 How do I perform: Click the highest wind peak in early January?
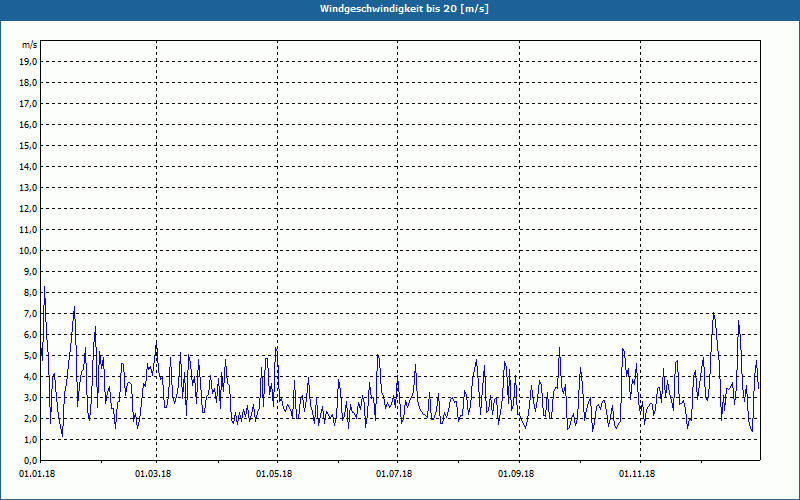(44, 287)
